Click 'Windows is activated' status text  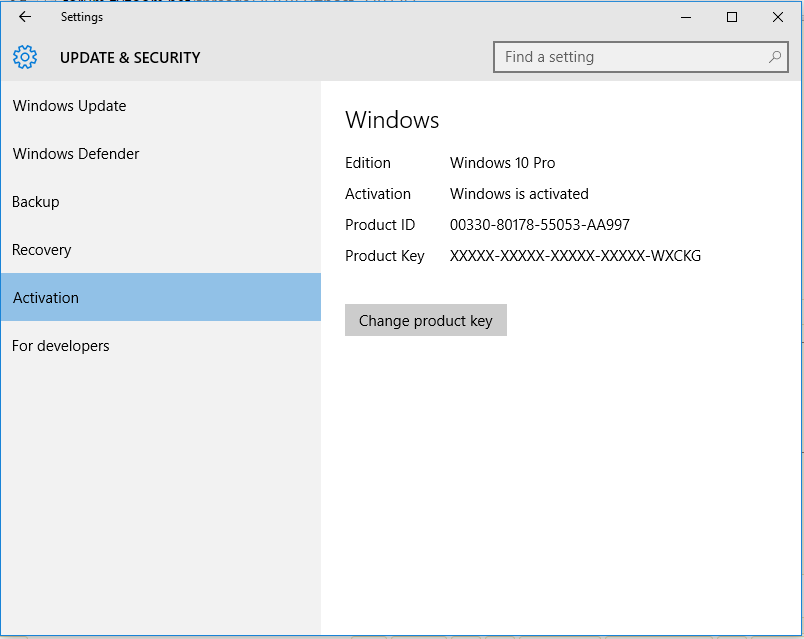tap(519, 194)
